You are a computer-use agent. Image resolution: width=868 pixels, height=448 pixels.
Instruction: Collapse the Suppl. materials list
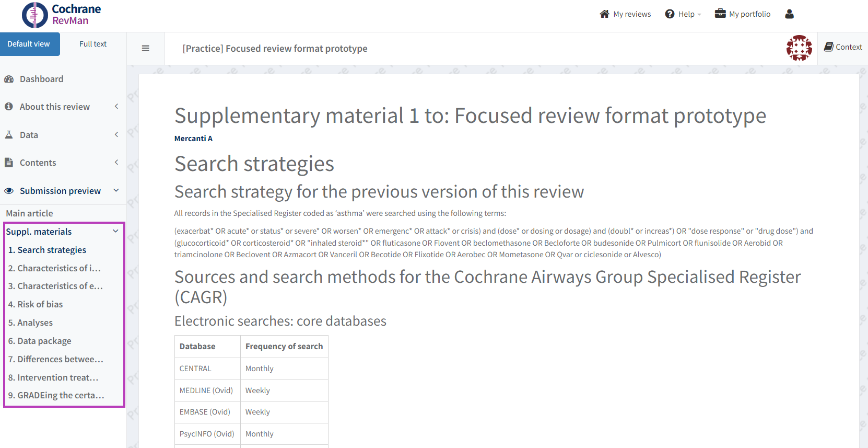pos(115,232)
